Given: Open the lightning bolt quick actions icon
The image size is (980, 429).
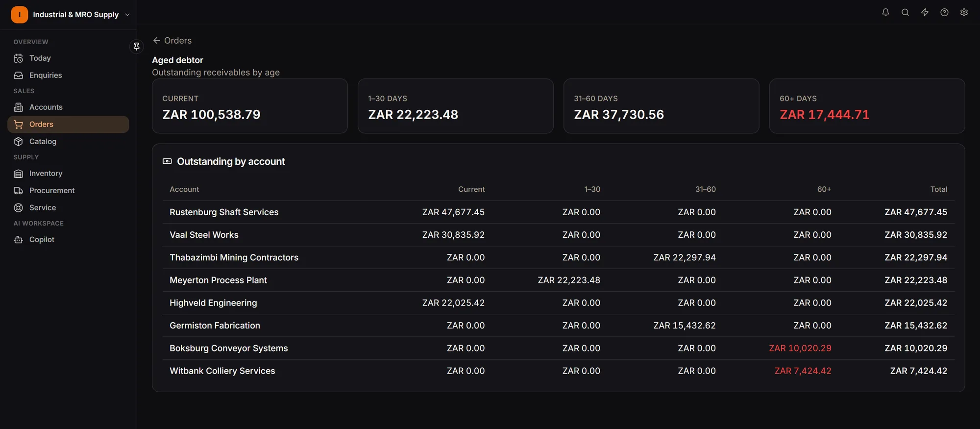Looking at the screenshot, I should point(925,12).
